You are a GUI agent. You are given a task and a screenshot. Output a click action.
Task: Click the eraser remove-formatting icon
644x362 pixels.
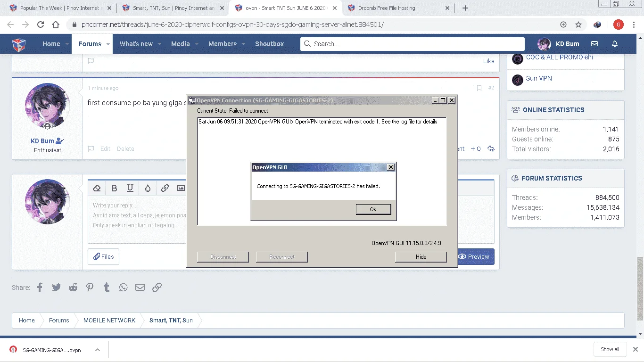coord(97,188)
